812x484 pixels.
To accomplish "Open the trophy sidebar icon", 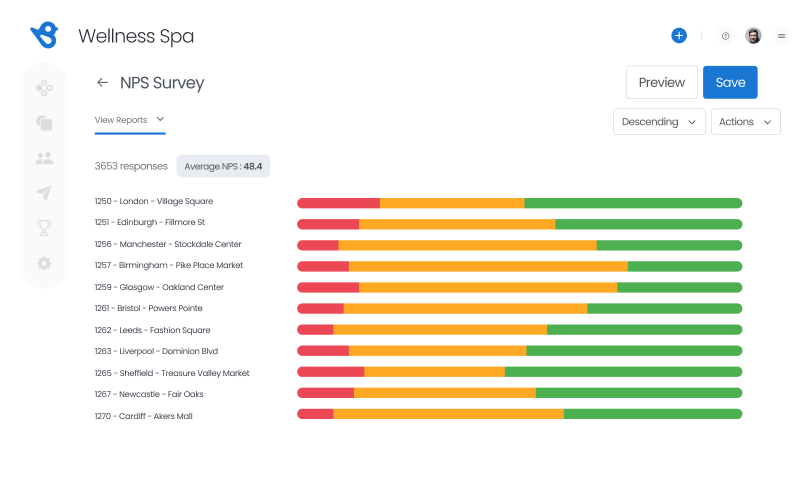I will tap(44, 228).
